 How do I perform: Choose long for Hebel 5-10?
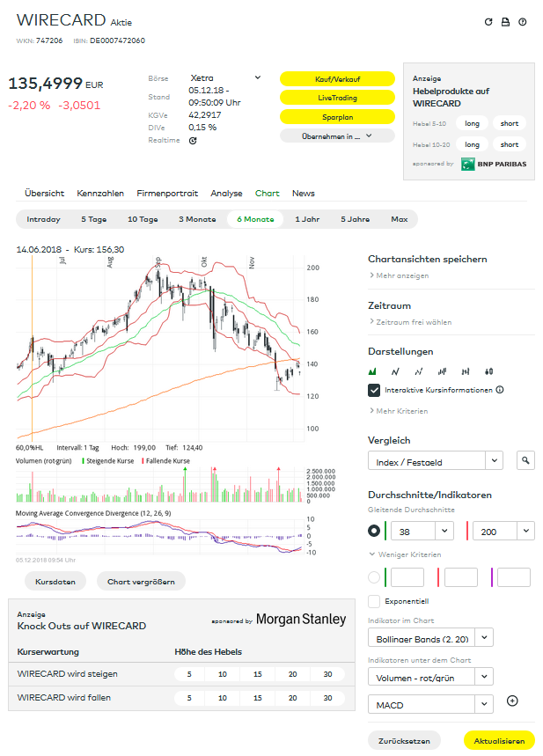click(x=472, y=123)
